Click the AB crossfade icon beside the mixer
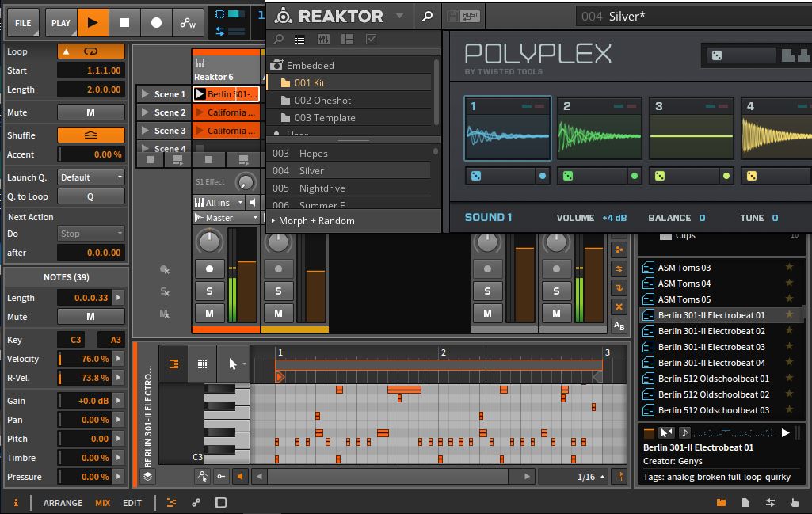 point(619,326)
